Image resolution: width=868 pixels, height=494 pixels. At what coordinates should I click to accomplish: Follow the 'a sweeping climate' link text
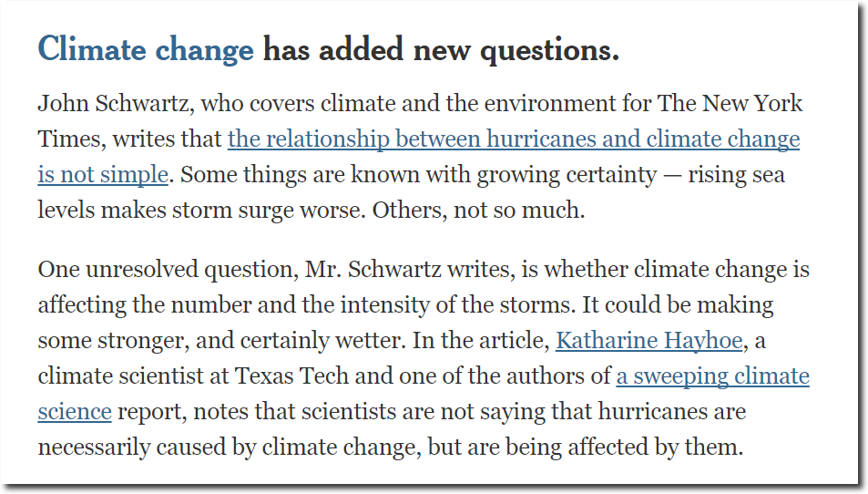713,376
